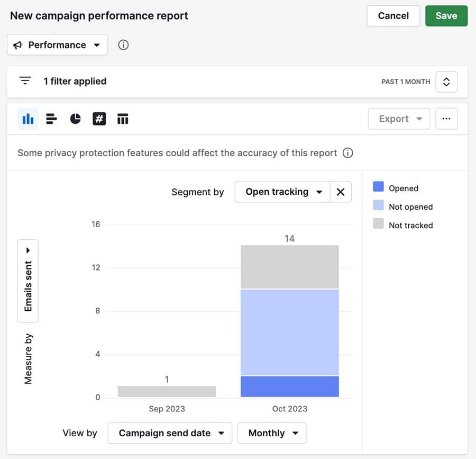Image resolution: width=476 pixels, height=459 pixels.
Task: Change the Monthly grouping dropdown
Action: click(x=272, y=433)
